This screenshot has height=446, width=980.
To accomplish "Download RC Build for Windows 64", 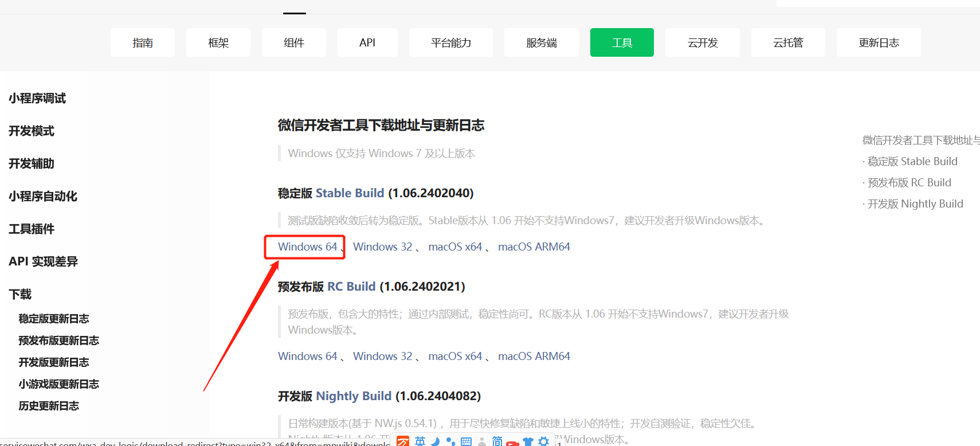I will pyautogui.click(x=308, y=356).
